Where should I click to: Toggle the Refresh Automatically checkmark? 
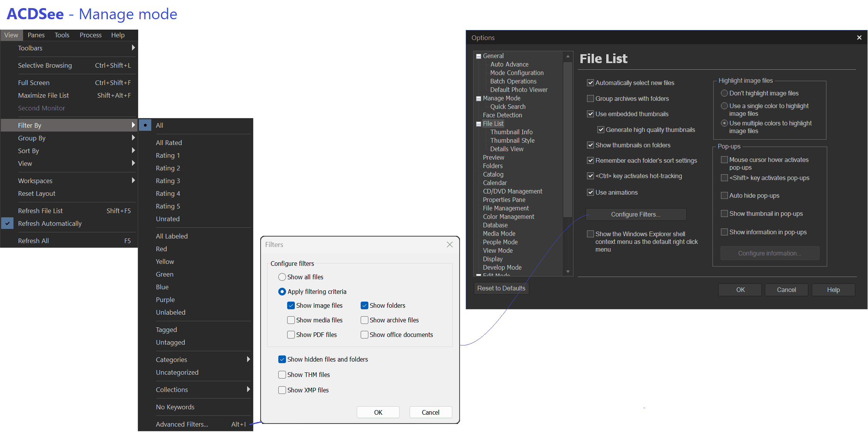(7, 224)
